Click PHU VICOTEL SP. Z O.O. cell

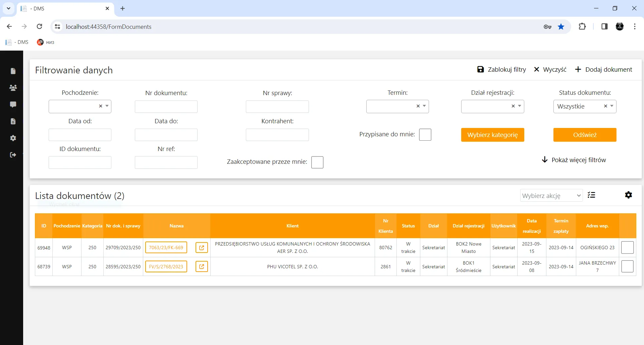click(292, 267)
